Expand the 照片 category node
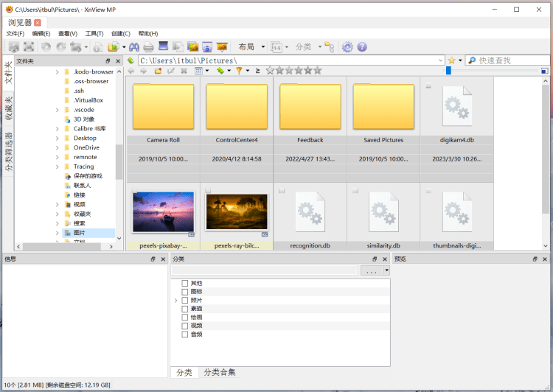This screenshot has height=392, width=553. (x=175, y=301)
